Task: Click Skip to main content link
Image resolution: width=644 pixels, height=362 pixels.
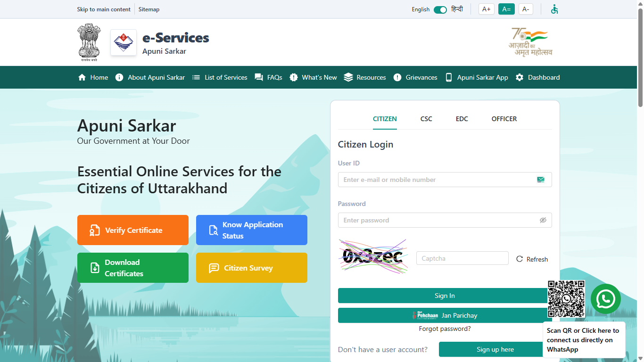Action: [x=104, y=9]
